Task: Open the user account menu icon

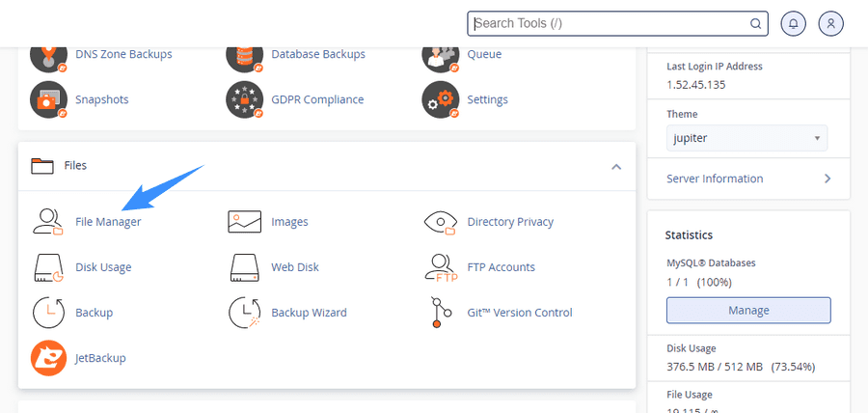Action: click(x=830, y=24)
